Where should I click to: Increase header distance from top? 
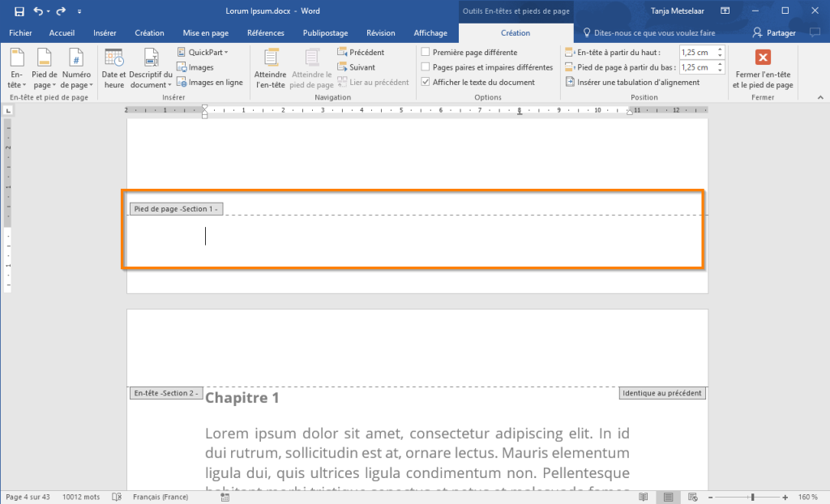(720, 49)
